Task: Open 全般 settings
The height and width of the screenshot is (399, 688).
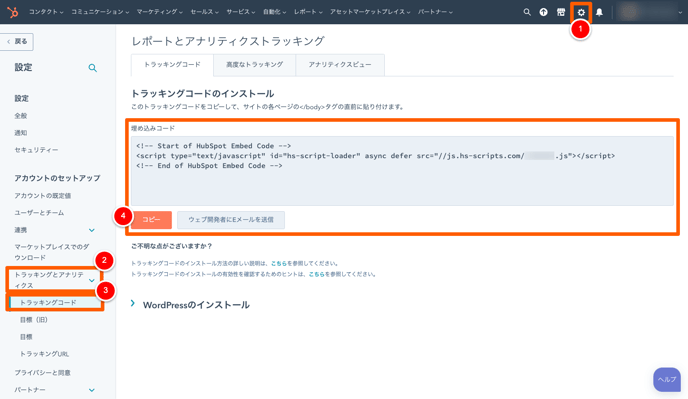Action: click(21, 116)
